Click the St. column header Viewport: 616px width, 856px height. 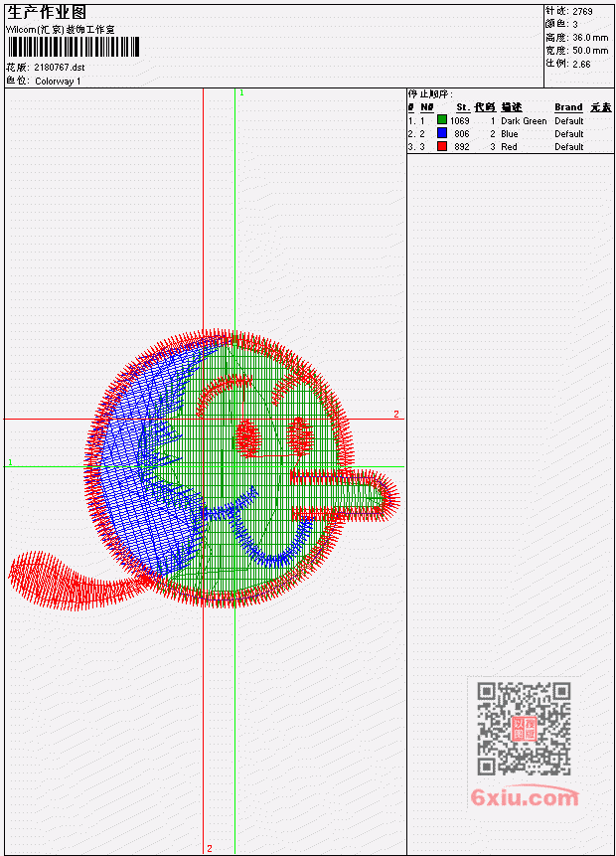pyautogui.click(x=462, y=107)
